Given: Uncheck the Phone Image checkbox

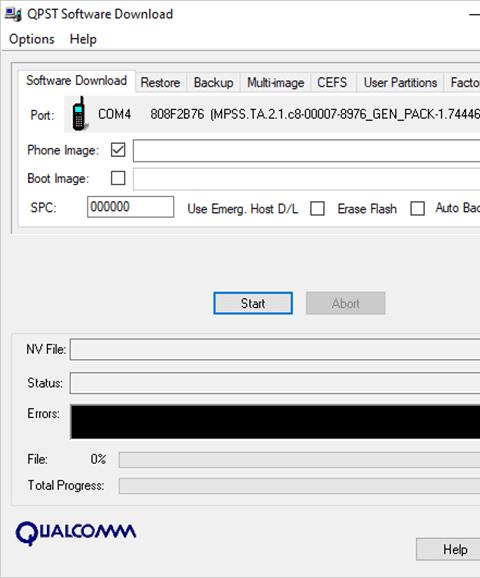Looking at the screenshot, I should click(118, 150).
